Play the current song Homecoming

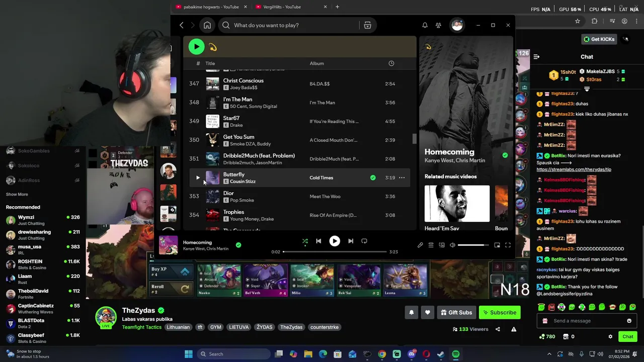click(x=335, y=241)
